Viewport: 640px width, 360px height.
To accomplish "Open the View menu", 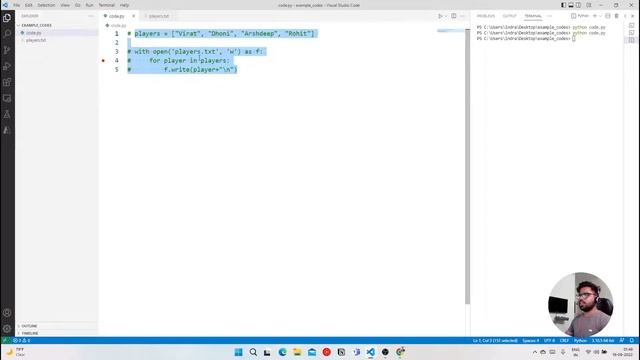I will [x=65, y=5].
